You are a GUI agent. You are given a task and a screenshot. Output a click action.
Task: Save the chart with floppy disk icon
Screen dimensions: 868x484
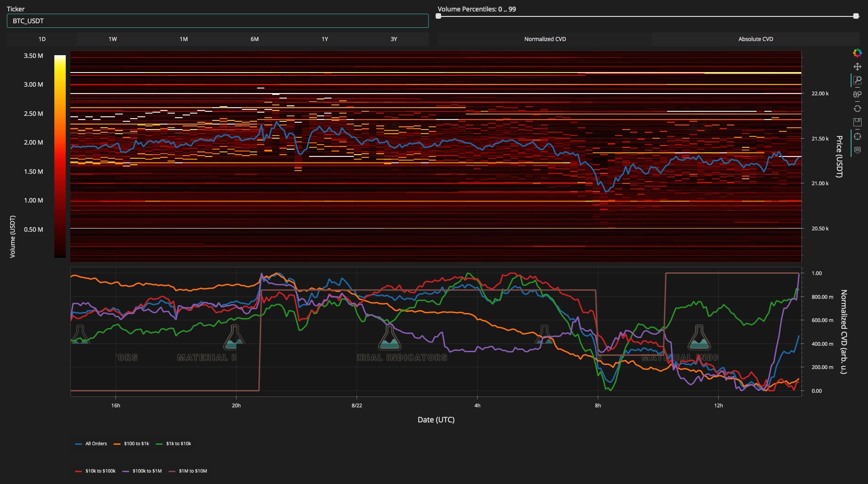pos(857,122)
